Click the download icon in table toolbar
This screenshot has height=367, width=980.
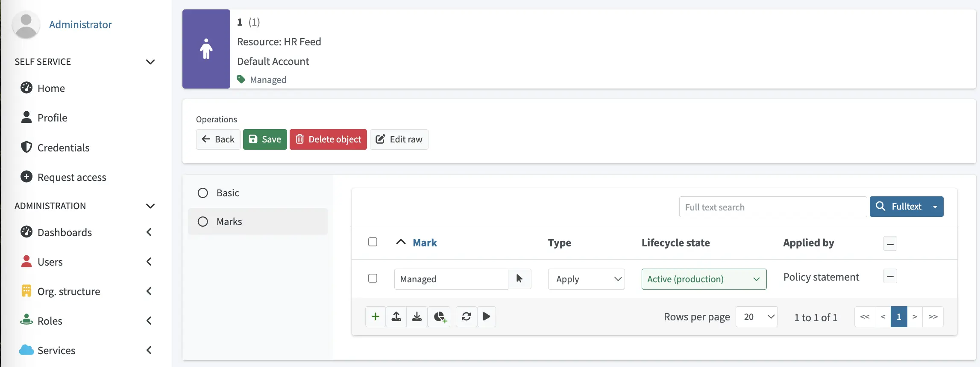coord(417,317)
